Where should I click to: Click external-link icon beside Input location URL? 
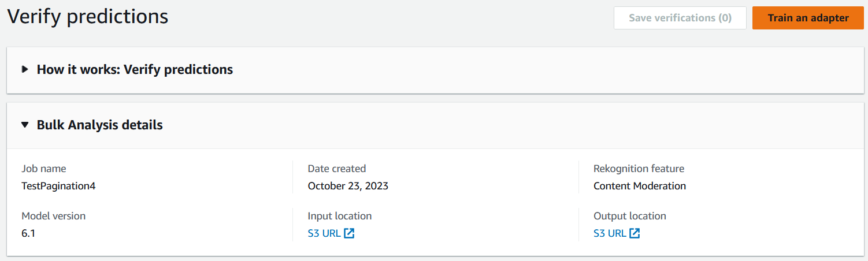click(349, 233)
